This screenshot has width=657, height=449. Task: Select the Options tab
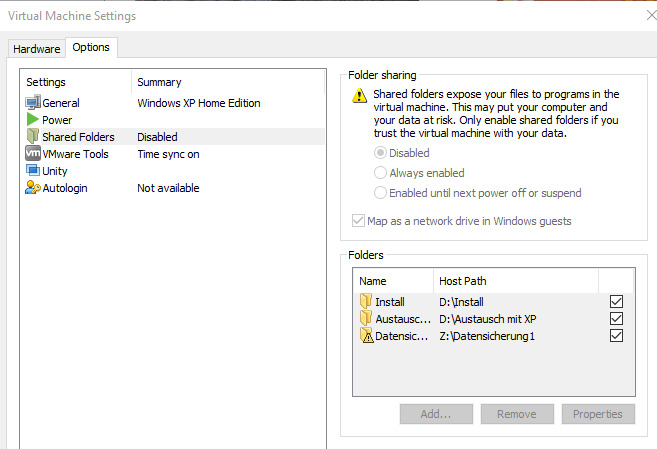point(91,48)
